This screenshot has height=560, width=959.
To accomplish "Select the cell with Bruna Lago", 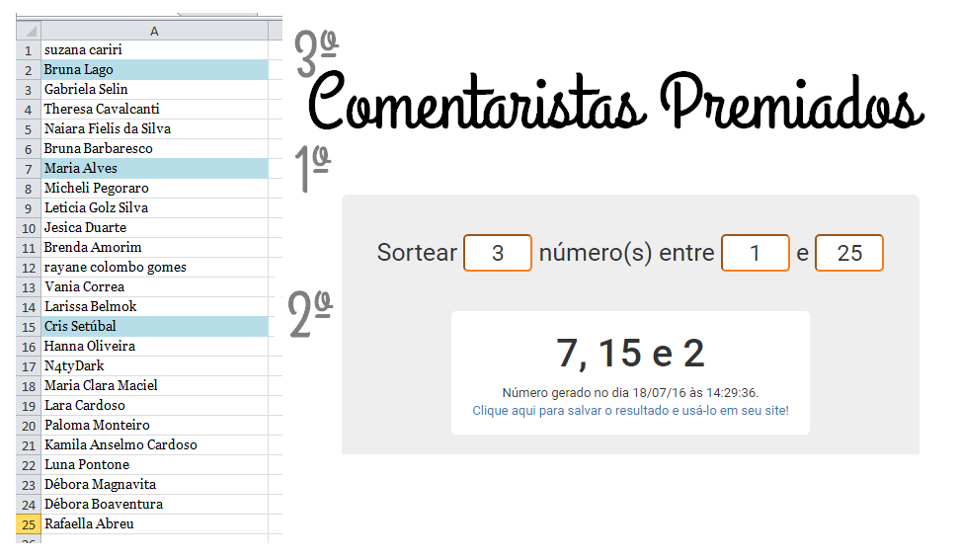I will tap(154, 70).
